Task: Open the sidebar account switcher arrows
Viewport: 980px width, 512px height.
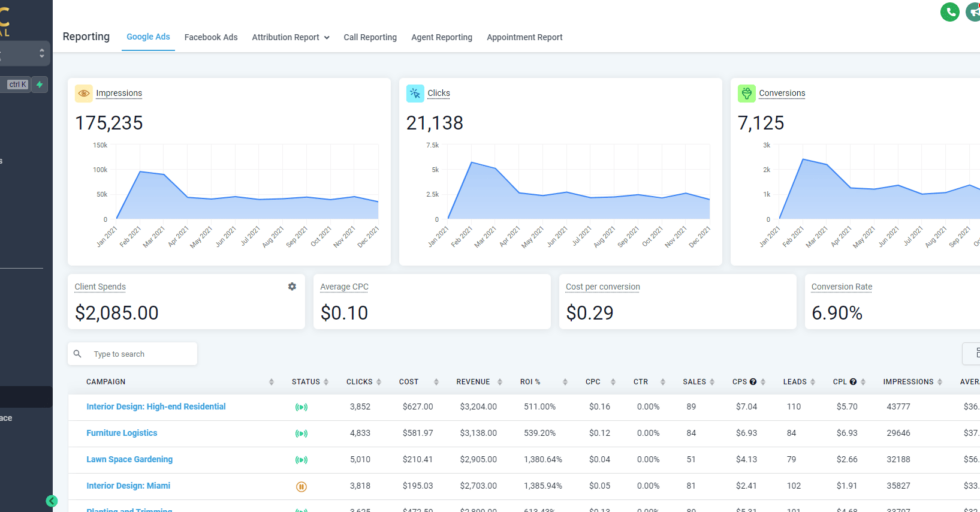Action: tap(41, 53)
